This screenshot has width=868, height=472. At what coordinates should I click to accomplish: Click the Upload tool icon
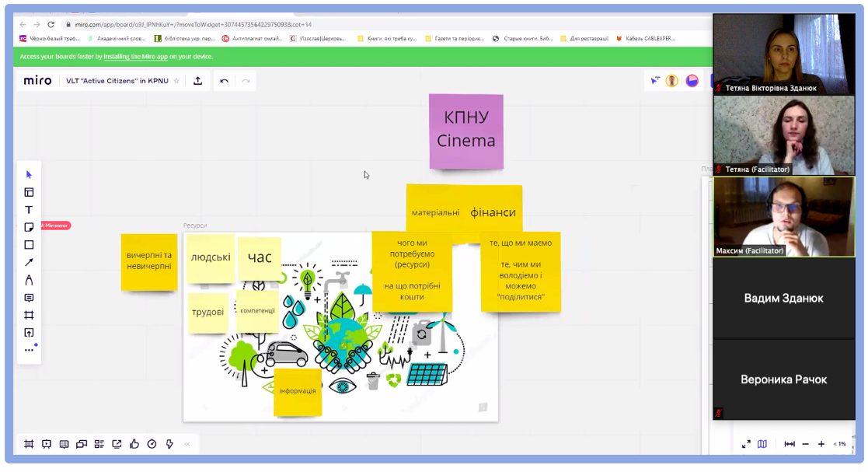[29, 333]
